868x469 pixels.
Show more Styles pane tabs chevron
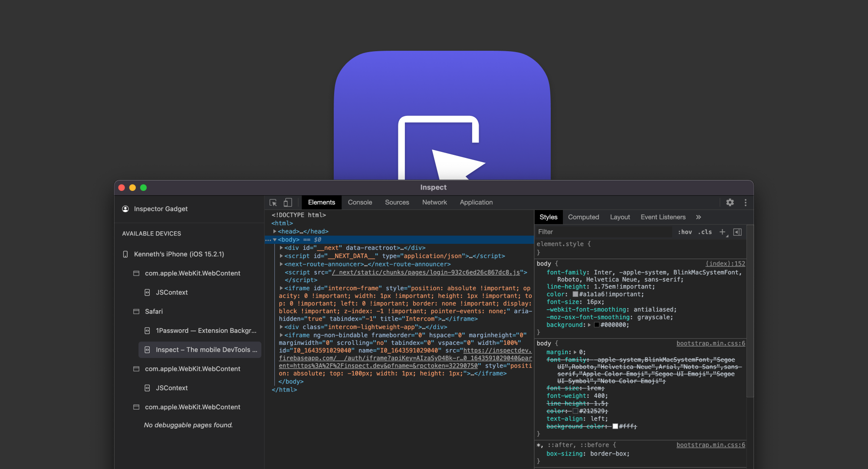coord(698,217)
